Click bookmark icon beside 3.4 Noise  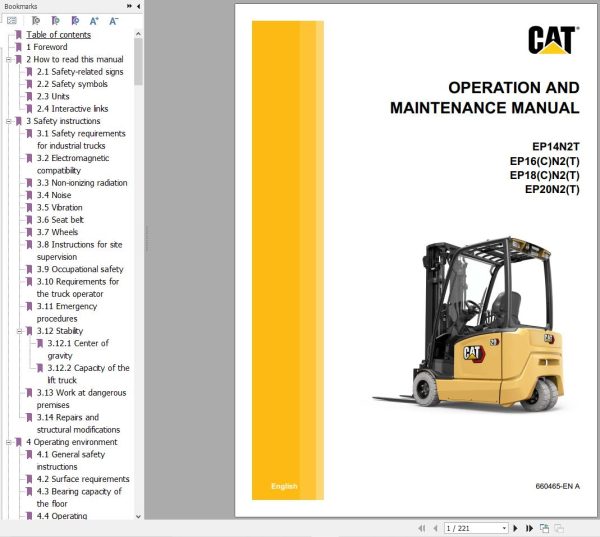tap(29, 195)
